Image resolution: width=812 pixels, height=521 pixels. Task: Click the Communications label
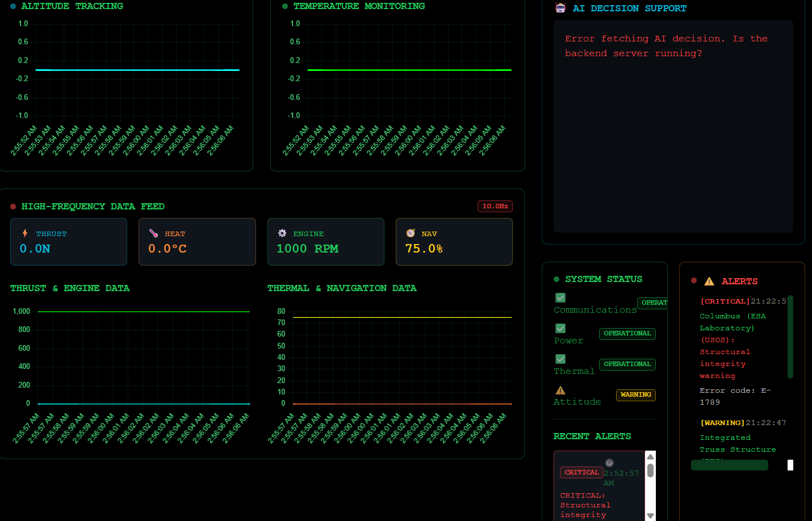(x=595, y=310)
